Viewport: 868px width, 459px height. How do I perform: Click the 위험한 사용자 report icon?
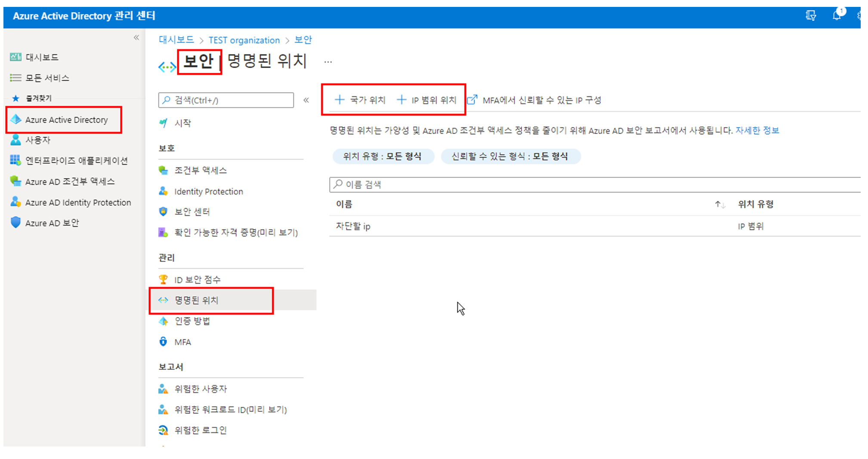163,388
